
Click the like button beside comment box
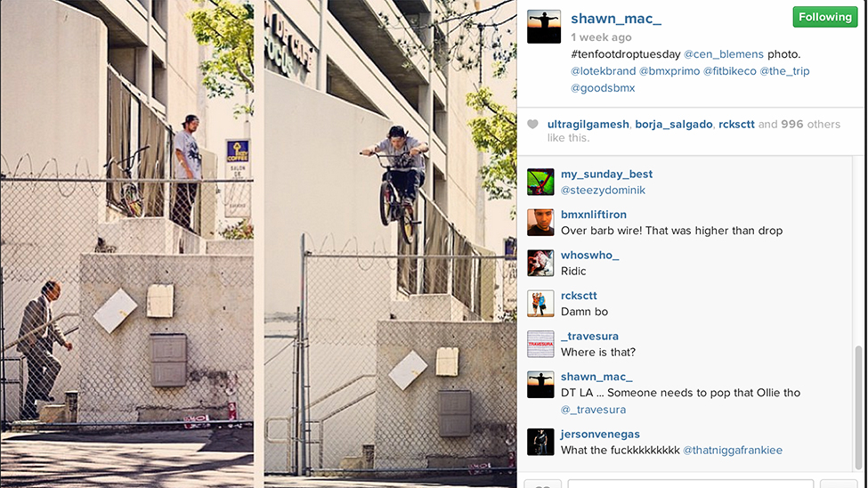point(542,484)
